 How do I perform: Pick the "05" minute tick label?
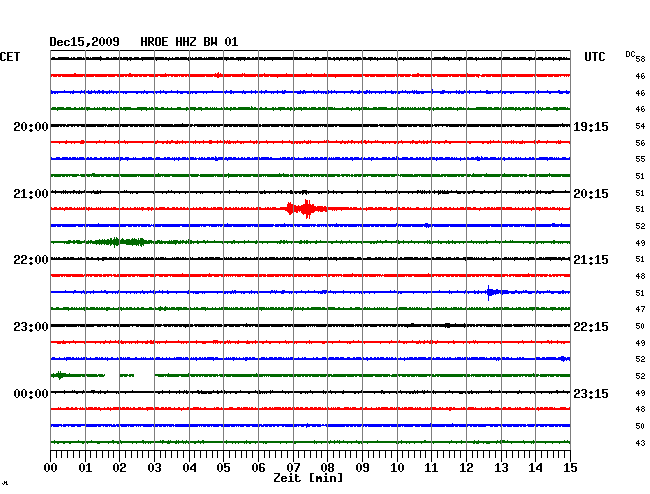(223, 467)
